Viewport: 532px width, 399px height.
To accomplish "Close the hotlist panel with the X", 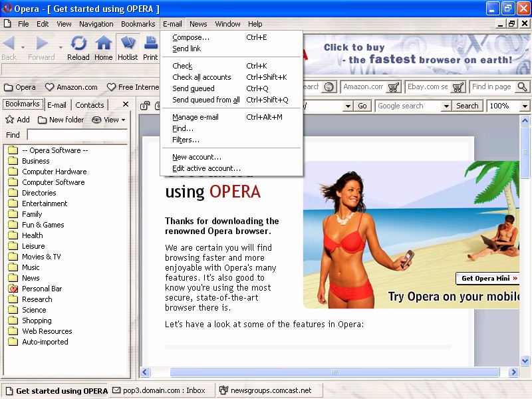I will click(x=124, y=104).
